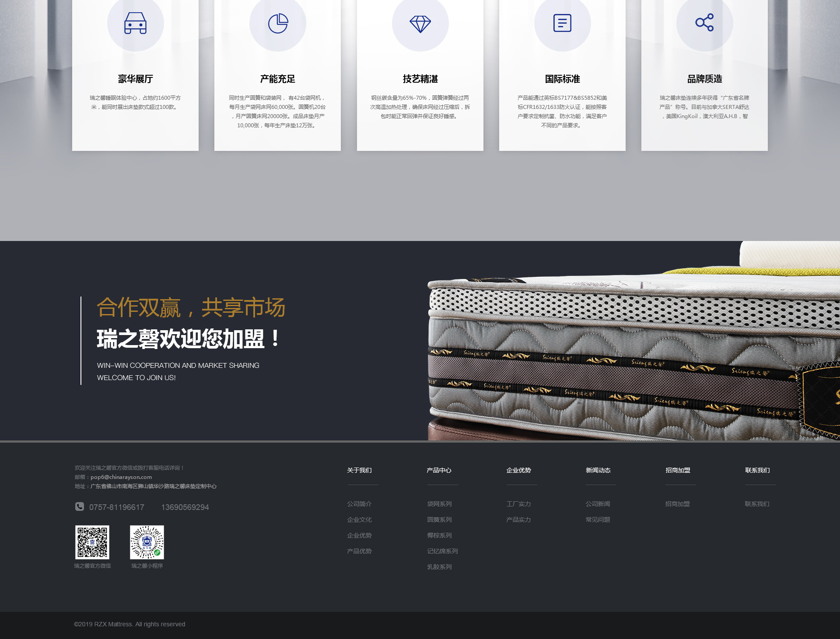The height and width of the screenshot is (639, 840).
Task: Click the car icon above 豪华展厅
Action: [135, 23]
